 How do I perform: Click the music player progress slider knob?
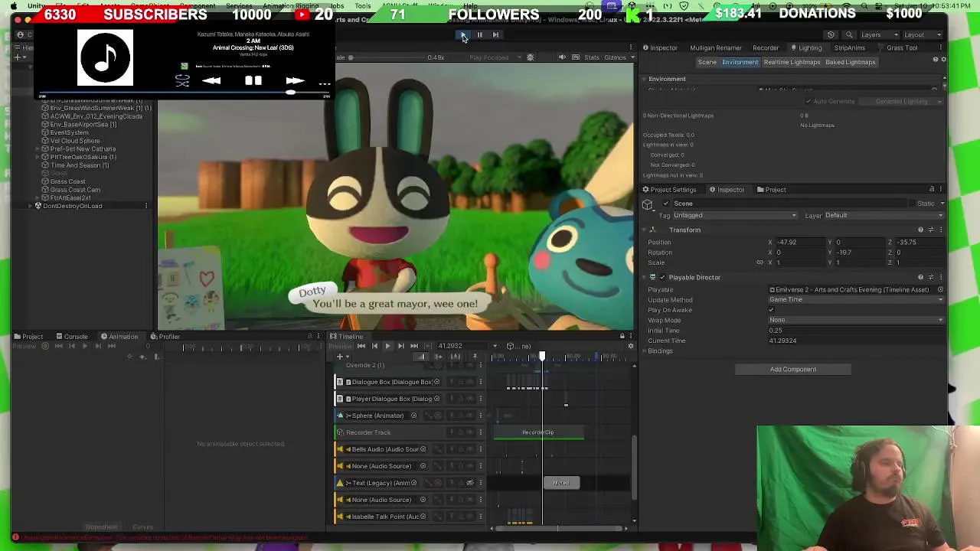(290, 93)
